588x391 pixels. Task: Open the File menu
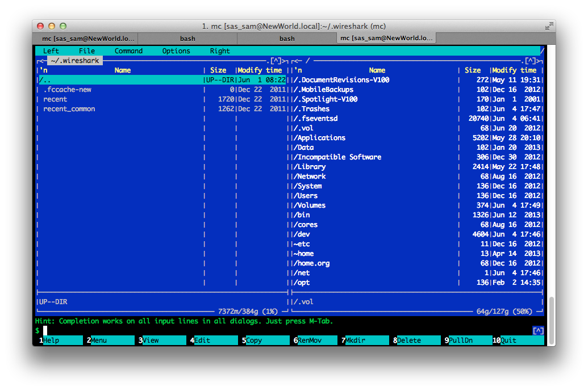click(86, 51)
